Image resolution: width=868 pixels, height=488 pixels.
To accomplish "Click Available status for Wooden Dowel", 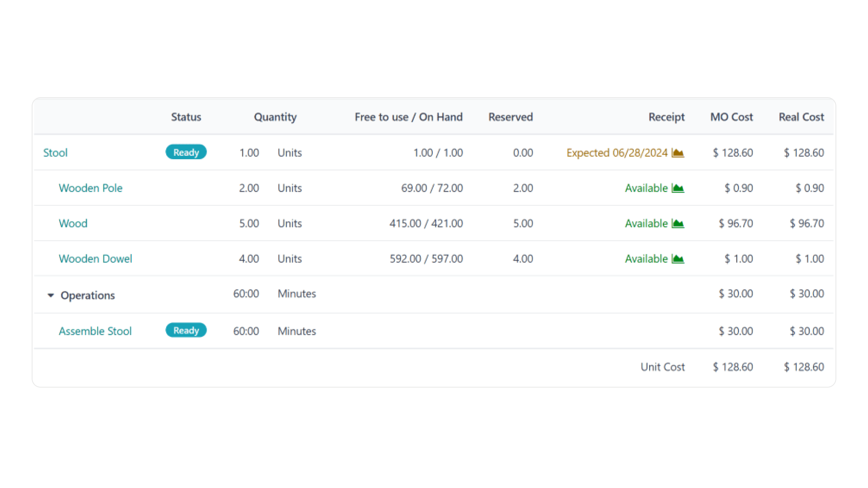I will [x=646, y=259].
